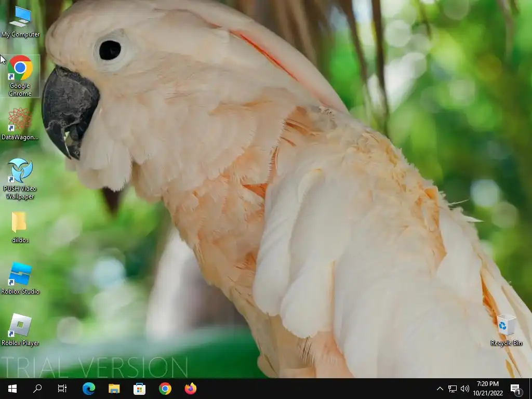532x399 pixels.
Task: Open network status tray icon
Action: point(453,389)
